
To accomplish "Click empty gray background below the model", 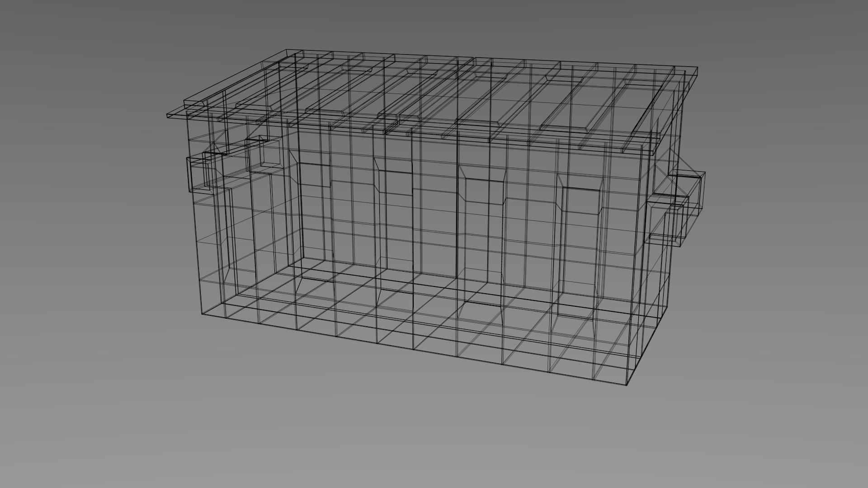I will pyautogui.click(x=434, y=438).
